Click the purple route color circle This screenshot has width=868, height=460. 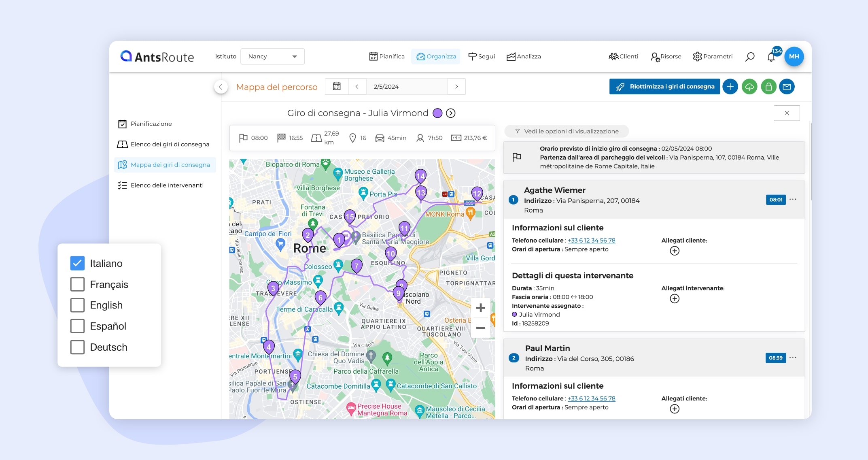[x=437, y=113]
